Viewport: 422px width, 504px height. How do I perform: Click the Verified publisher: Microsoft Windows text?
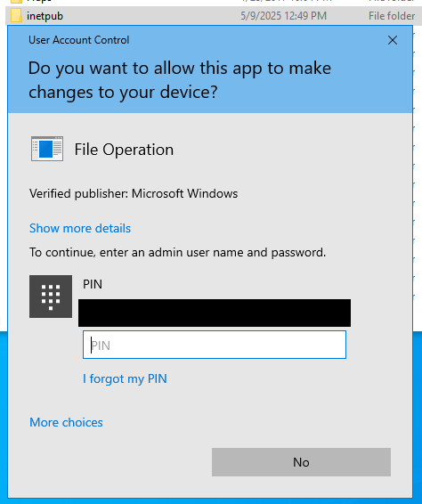point(134,193)
